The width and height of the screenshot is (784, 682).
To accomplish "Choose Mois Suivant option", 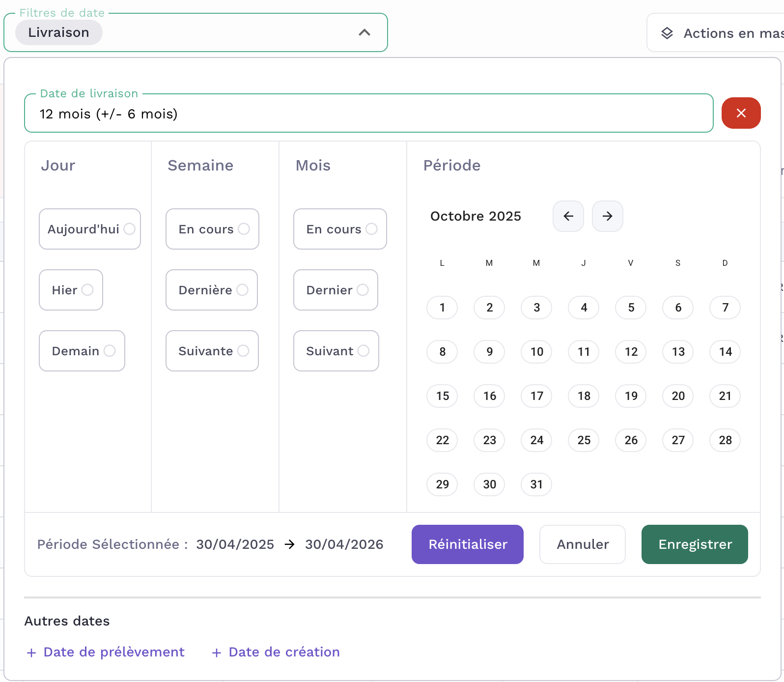I will coord(363,351).
